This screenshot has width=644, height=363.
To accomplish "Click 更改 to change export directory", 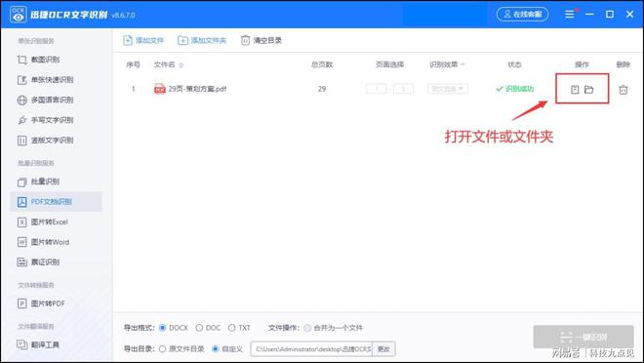I will [383, 349].
